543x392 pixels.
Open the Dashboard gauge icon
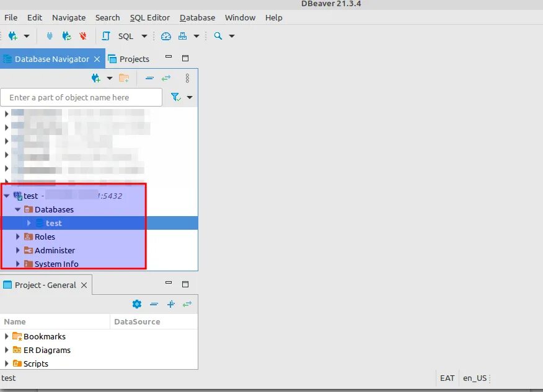[x=166, y=36]
